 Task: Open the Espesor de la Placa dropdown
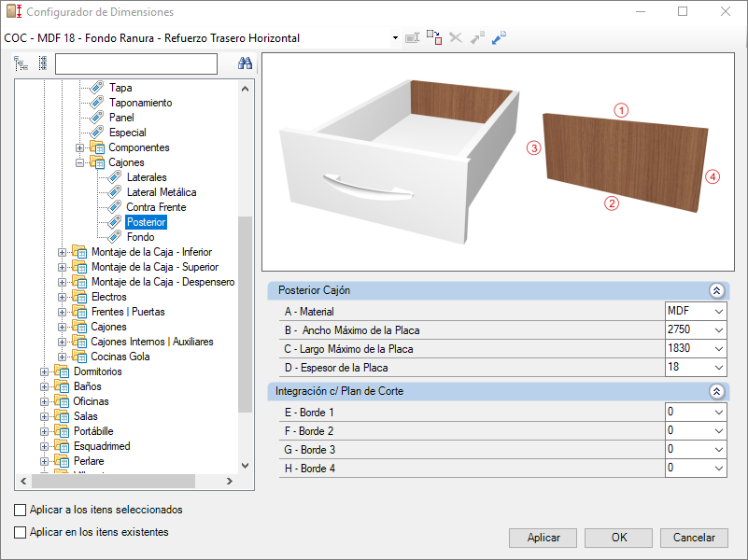[x=696, y=368]
